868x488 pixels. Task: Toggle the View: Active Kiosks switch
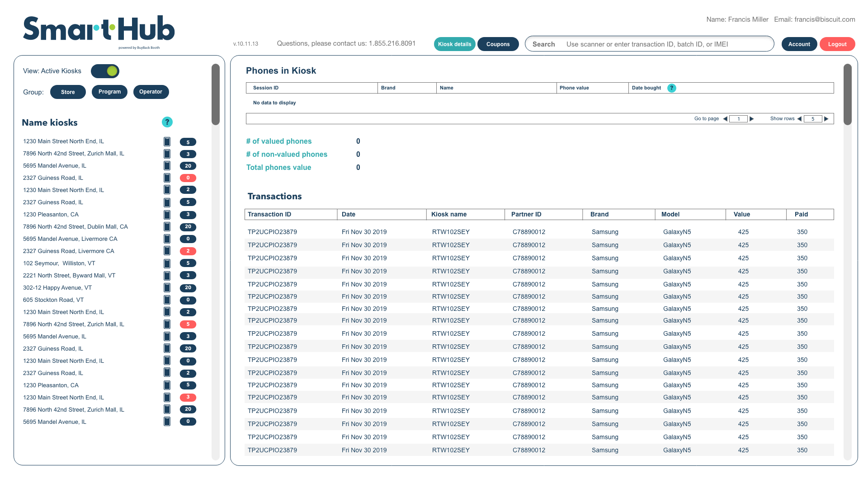[x=105, y=71]
